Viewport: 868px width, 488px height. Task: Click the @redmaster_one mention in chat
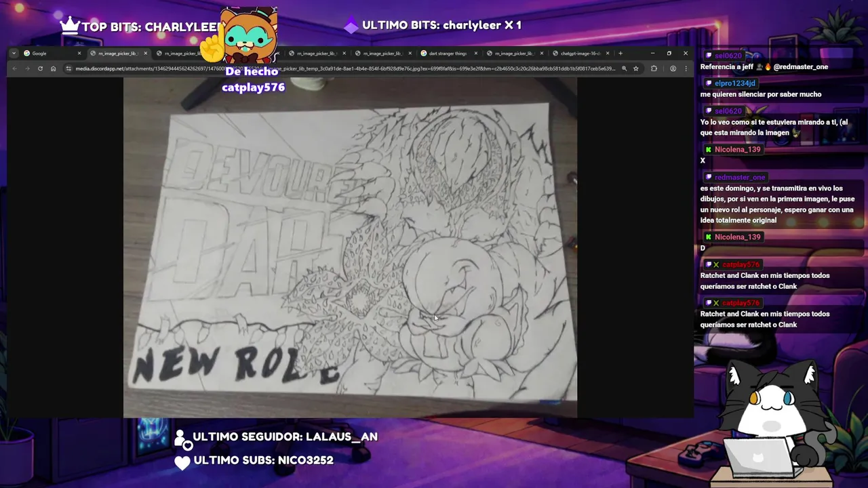[801, 67]
